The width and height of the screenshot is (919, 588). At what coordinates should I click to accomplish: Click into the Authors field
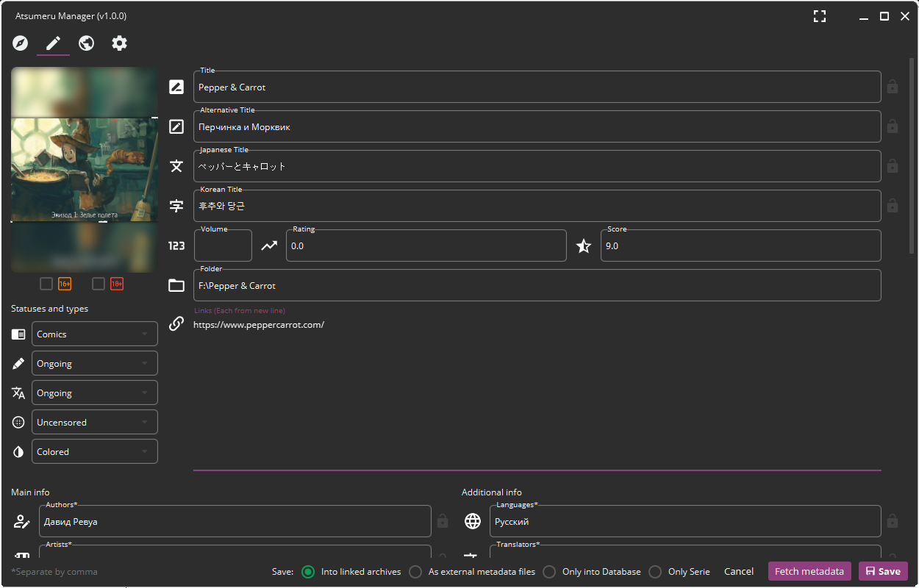coord(235,521)
